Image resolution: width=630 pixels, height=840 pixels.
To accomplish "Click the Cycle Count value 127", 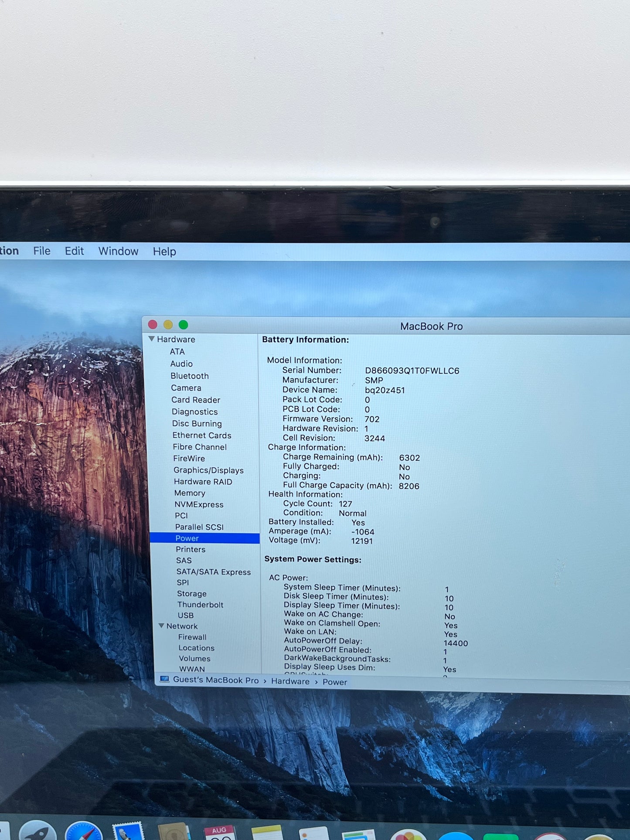I will [x=345, y=504].
